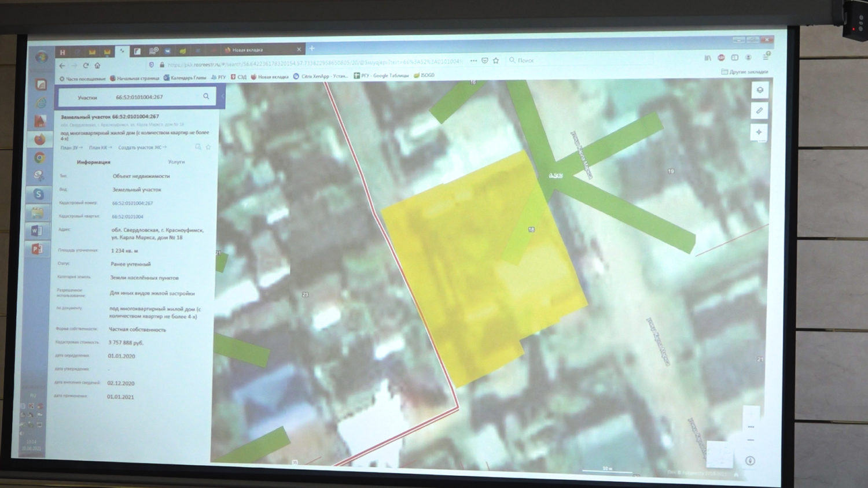
Task: Save page to Pocket
Action: tap(485, 61)
